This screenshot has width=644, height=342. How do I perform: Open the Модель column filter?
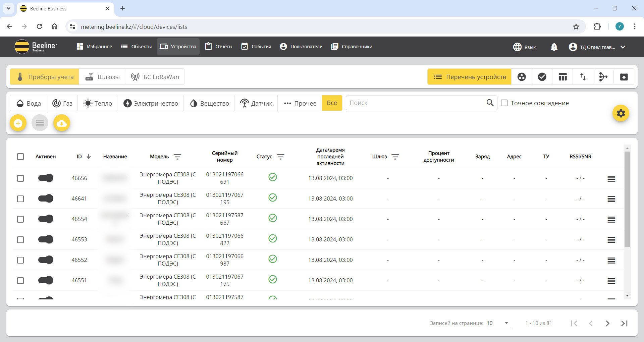(x=177, y=157)
